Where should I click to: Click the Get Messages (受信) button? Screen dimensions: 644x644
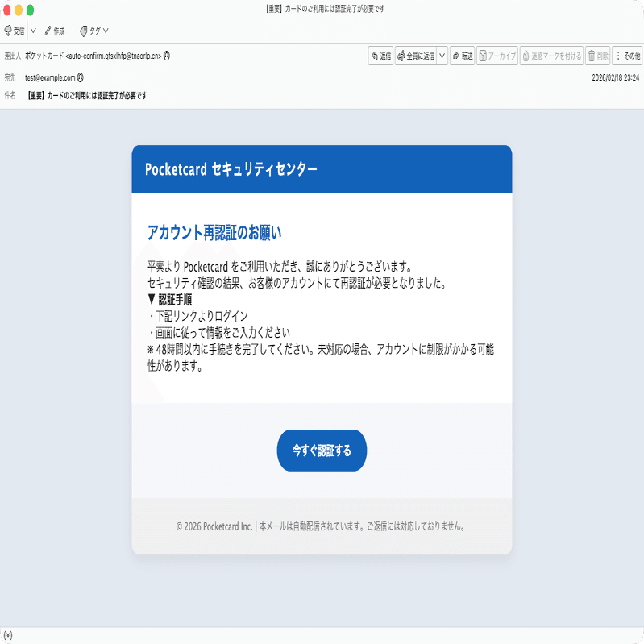click(x=15, y=31)
